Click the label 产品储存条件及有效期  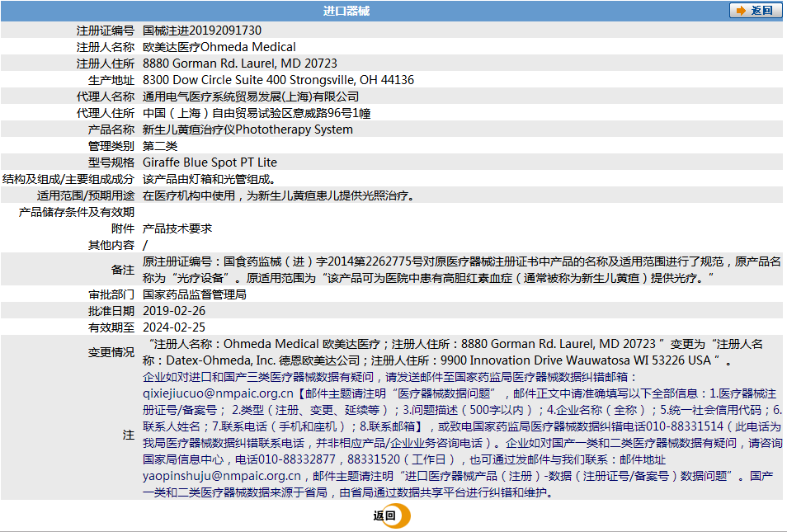pos(77,212)
